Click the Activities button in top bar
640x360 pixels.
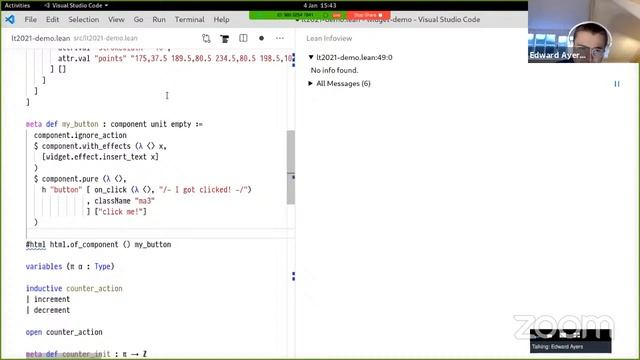[17, 5]
